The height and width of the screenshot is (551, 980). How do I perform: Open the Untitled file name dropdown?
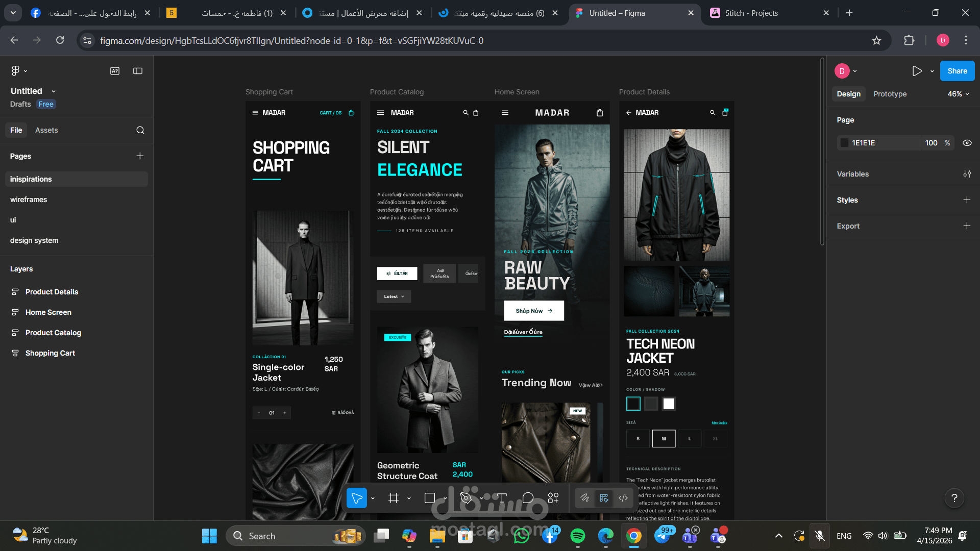tap(54, 91)
